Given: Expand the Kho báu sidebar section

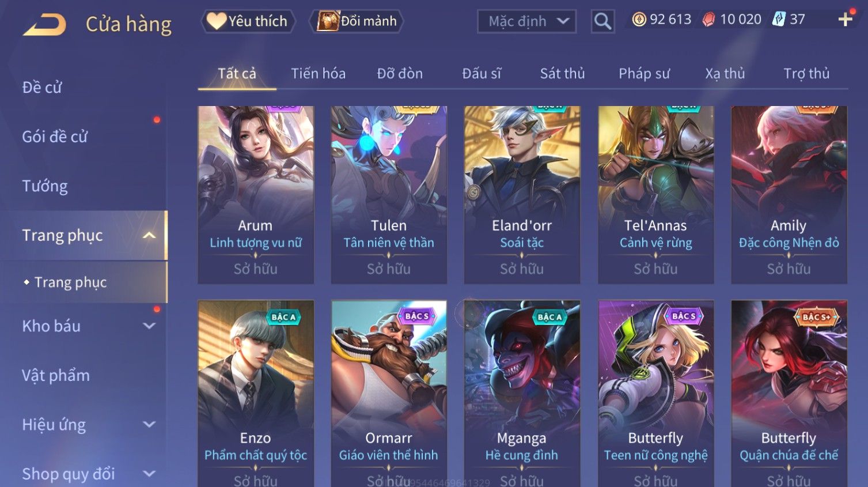Looking at the screenshot, I should [x=149, y=326].
